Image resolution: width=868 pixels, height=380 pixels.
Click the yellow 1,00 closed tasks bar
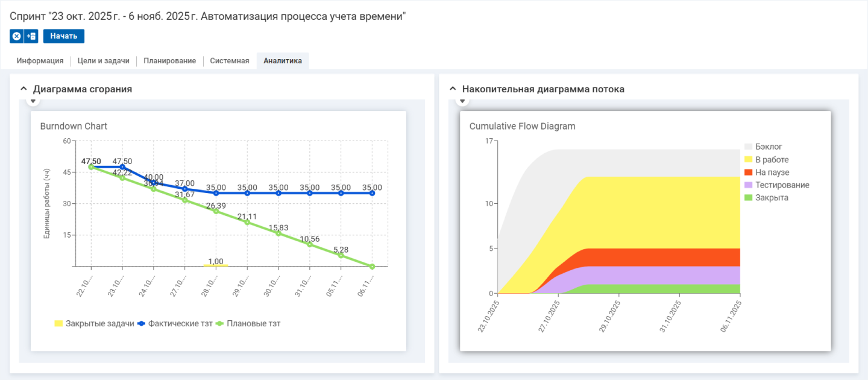coord(216,265)
